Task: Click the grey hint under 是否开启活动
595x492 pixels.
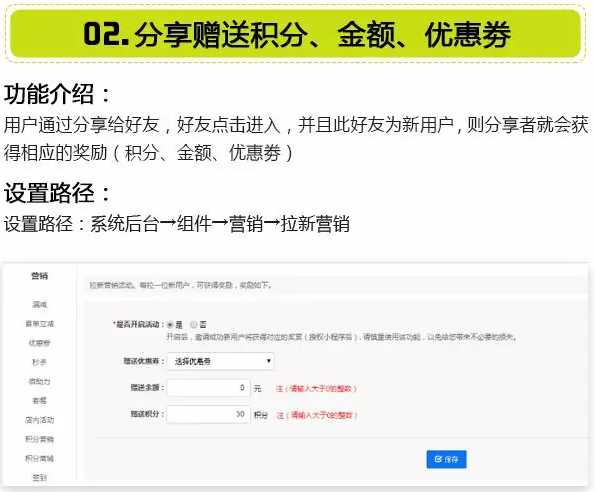Action: pos(341,337)
